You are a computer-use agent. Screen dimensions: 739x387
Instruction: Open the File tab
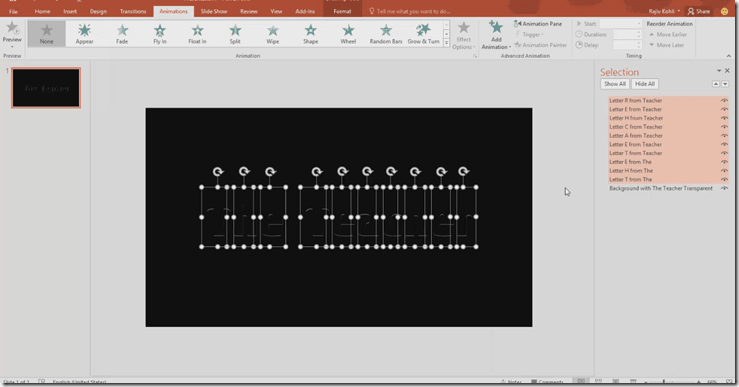[13, 11]
